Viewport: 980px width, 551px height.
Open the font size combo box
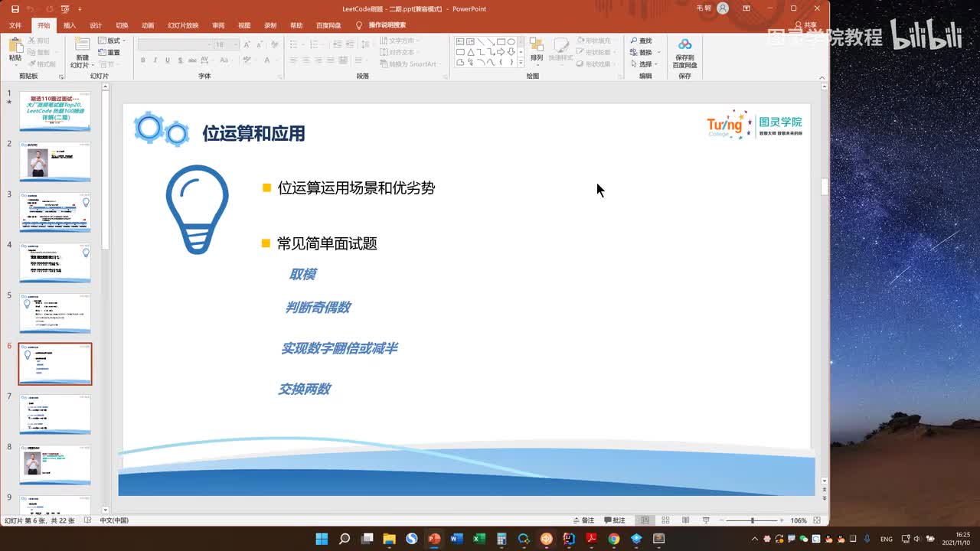(x=227, y=45)
